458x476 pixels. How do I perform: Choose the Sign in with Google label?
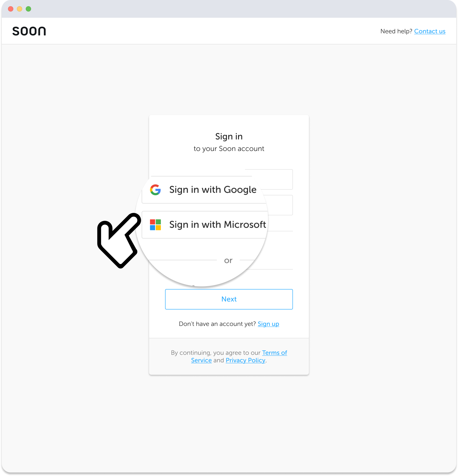click(x=213, y=190)
